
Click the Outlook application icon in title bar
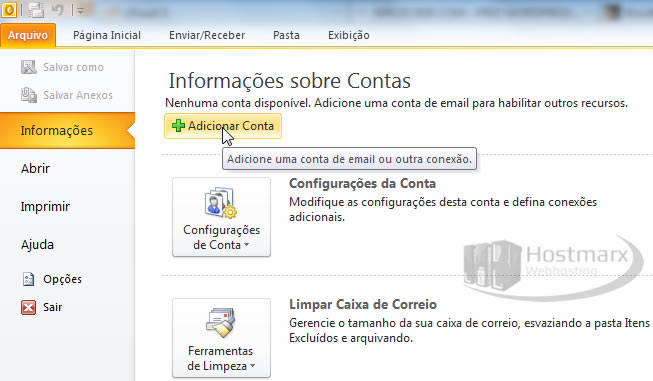point(9,10)
